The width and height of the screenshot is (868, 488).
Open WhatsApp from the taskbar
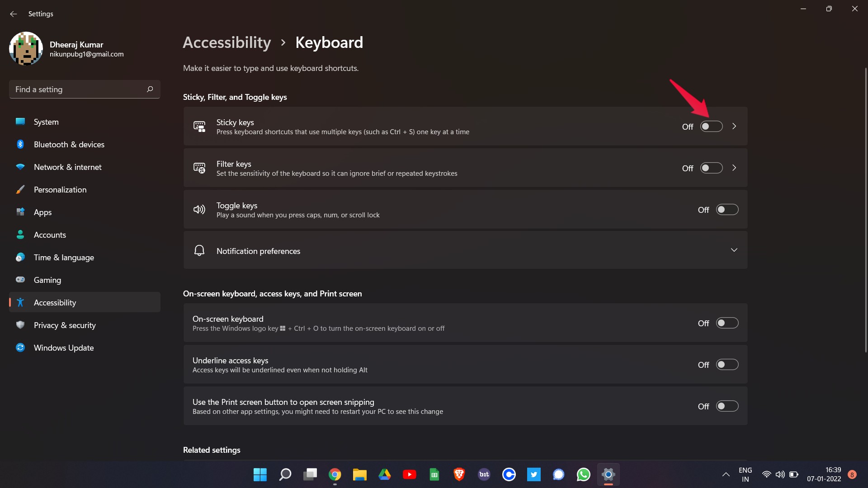coord(583,474)
